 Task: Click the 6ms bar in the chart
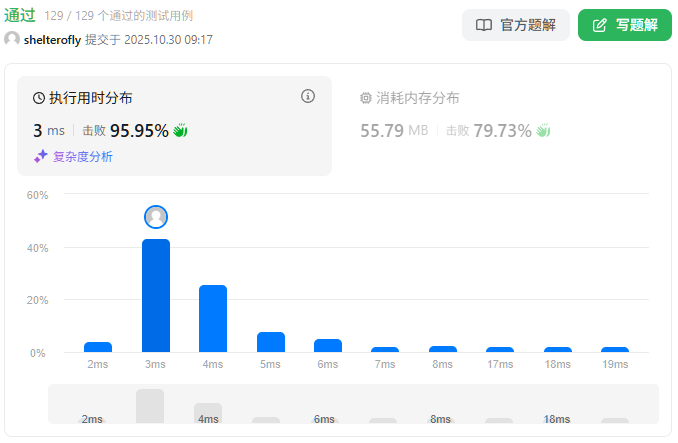coord(328,346)
